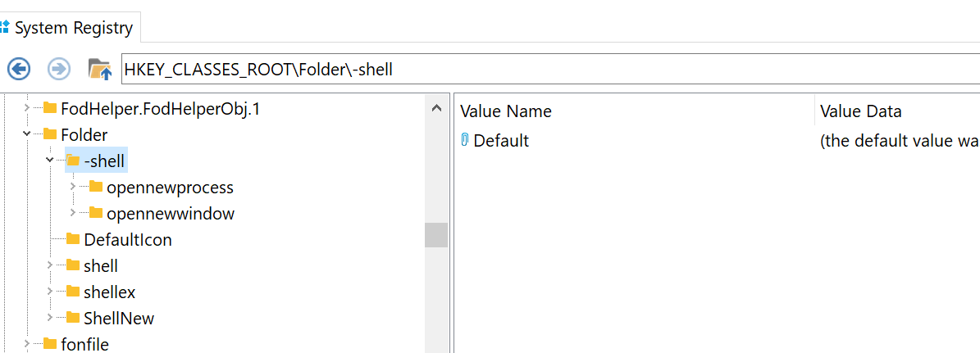Click the ShellNew folder icon
Viewport: 980px width, 353px height.
[x=73, y=318]
